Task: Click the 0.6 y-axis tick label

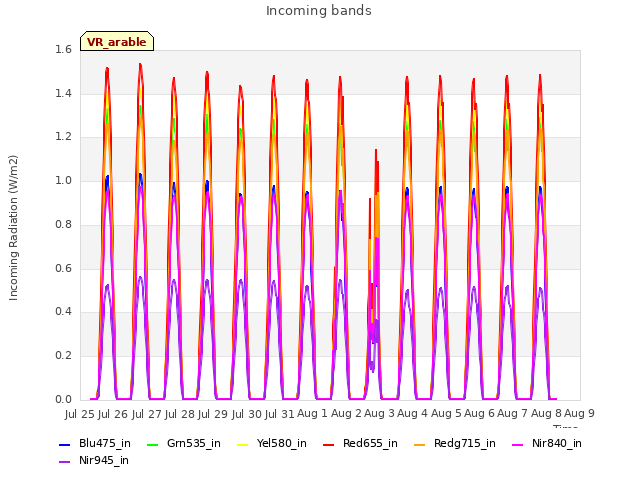Action: click(63, 268)
